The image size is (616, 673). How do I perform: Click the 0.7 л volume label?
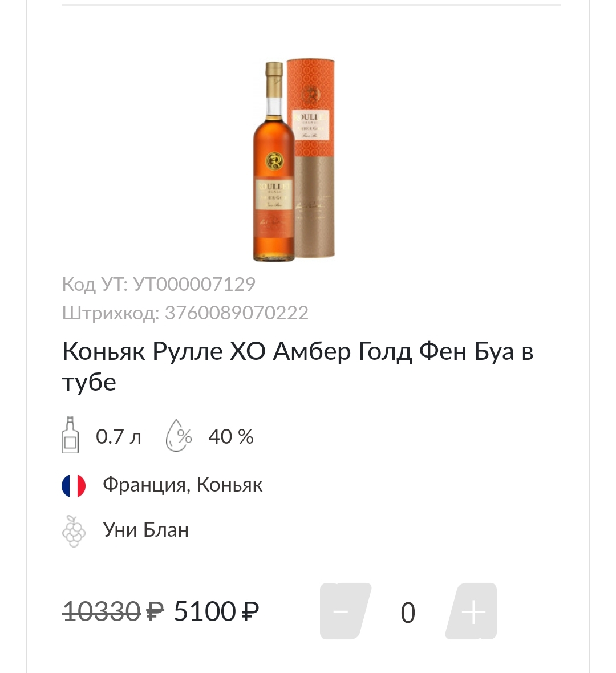[119, 437]
